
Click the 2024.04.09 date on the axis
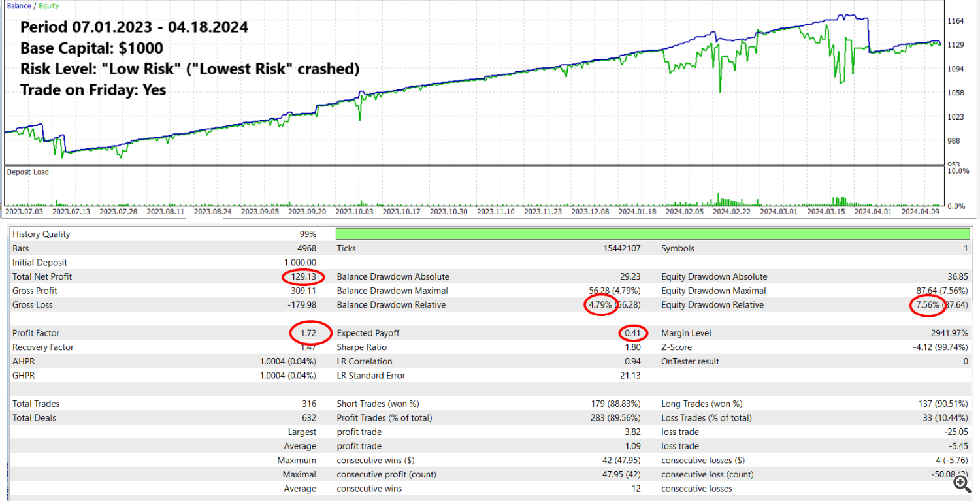(921, 212)
